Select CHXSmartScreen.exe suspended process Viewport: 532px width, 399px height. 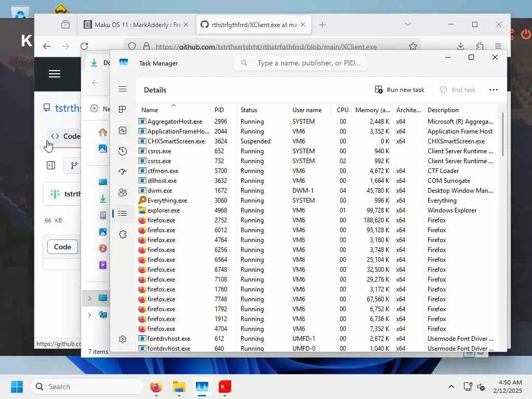[317, 141]
